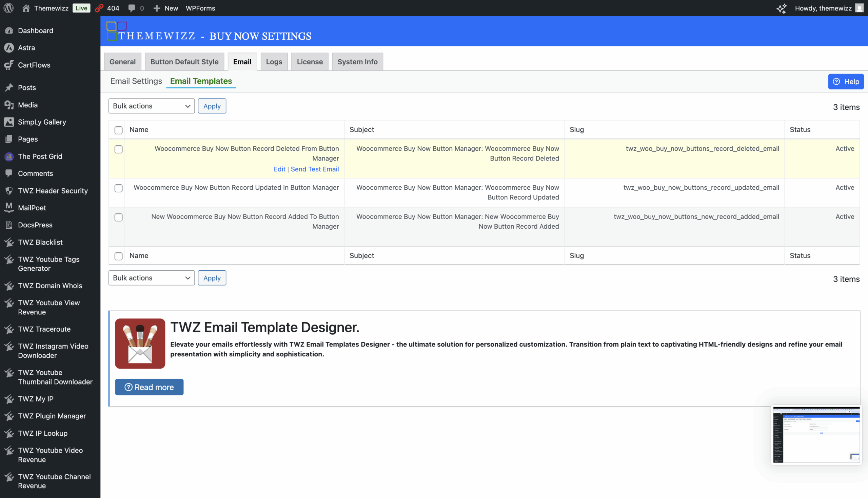Open the top Bulk actions dropdown
Screen dimensions: 868x498
click(151, 106)
